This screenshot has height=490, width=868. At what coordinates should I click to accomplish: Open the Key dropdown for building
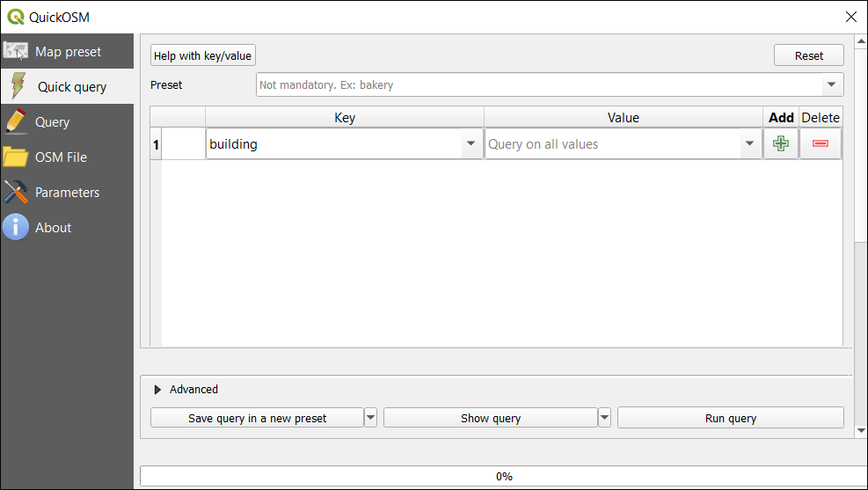tap(470, 144)
